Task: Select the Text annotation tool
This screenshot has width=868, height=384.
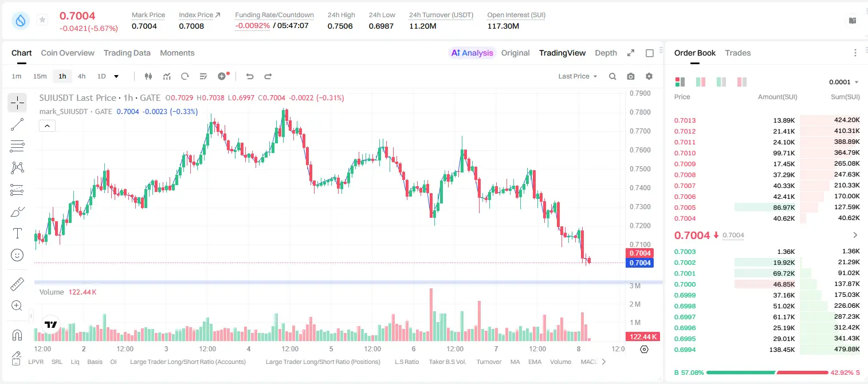Action: coord(17,233)
